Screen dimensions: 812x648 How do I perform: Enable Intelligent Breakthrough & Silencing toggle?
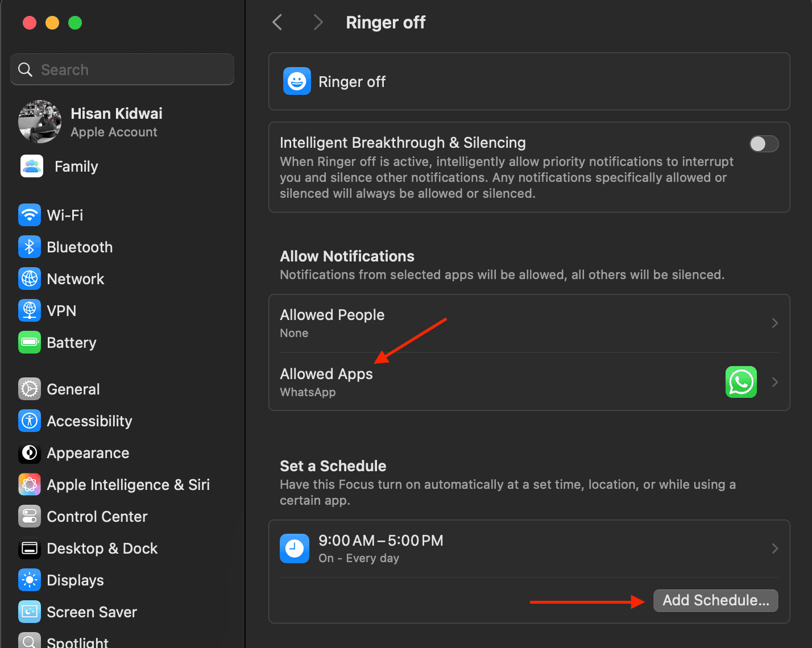coord(763,144)
